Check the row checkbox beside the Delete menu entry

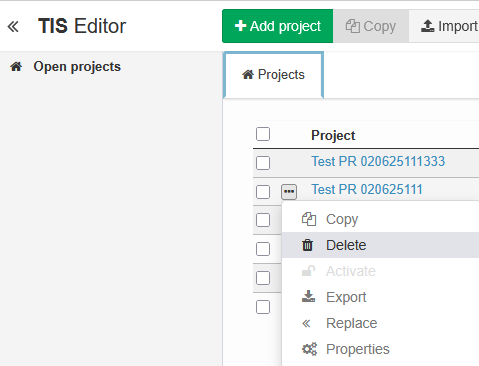[x=263, y=249]
